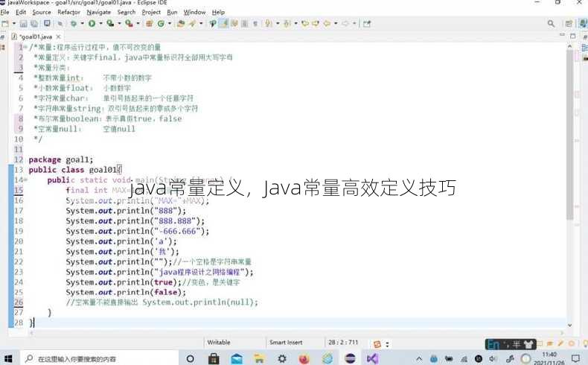This screenshot has height=365, width=588.
Task: Click the greyed Forward navigation arrow
Action: (x=345, y=24)
